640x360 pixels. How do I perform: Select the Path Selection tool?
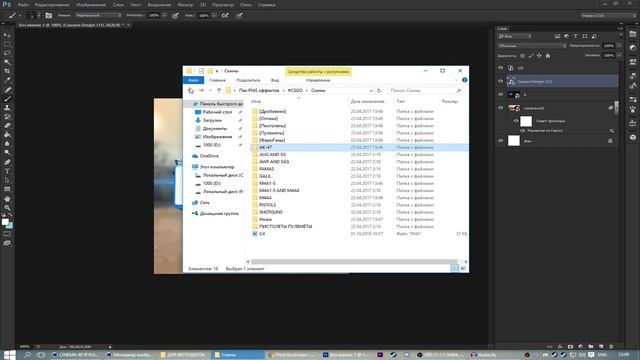pos(7,180)
